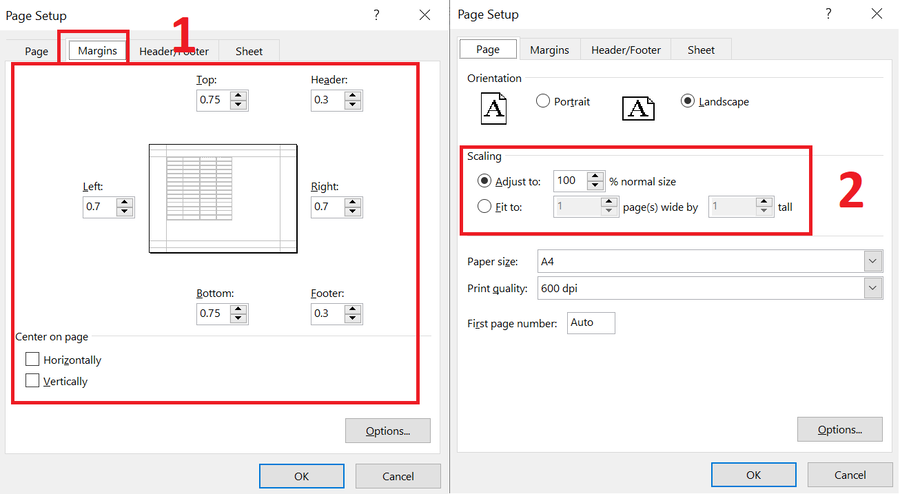Screen dimensions: 900x494
Task: Increase the Left margin value
Action: pos(125,203)
